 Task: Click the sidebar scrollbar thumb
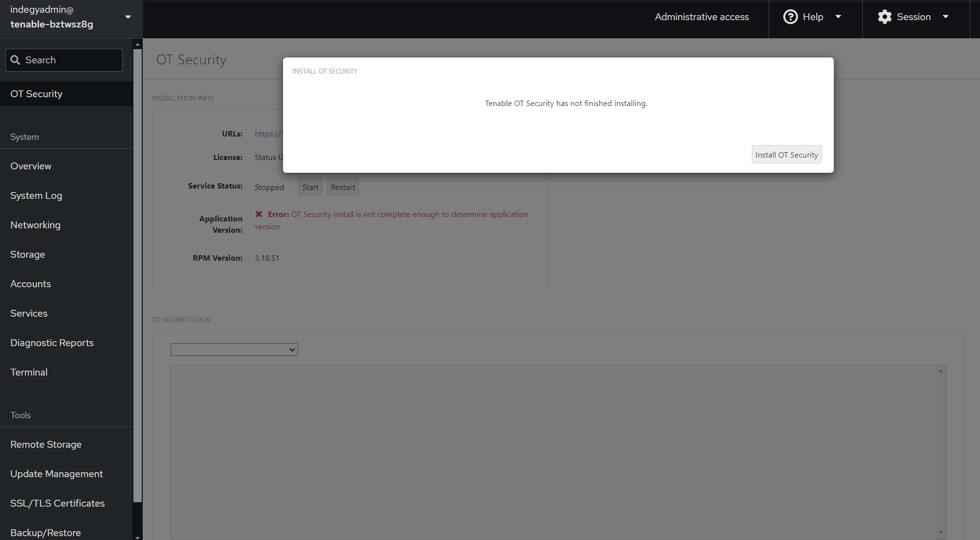pyautogui.click(x=137, y=275)
